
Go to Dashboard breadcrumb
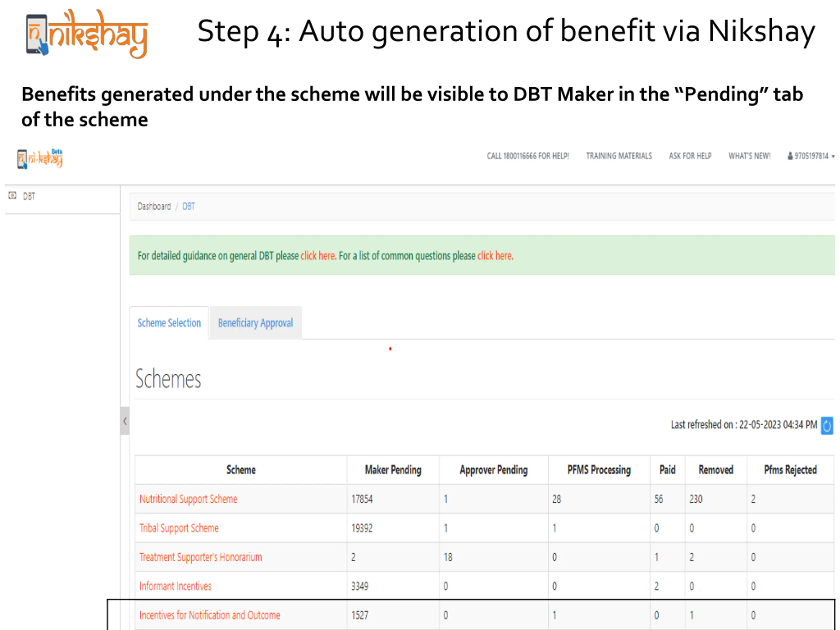pos(154,206)
